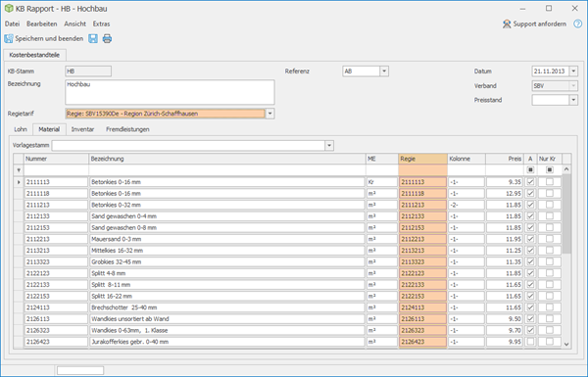Uncheck A checkbox for Betonkies 0-16 mm 2111113
This screenshot has width=588, height=377.
(530, 182)
